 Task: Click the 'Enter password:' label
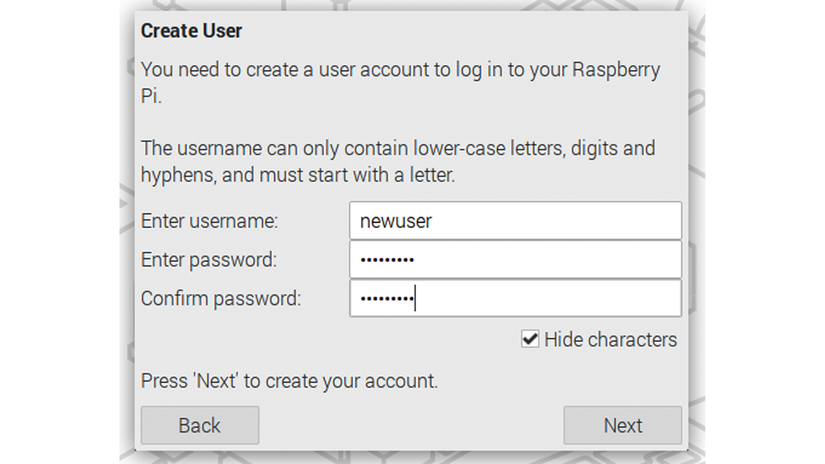pyautogui.click(x=209, y=260)
